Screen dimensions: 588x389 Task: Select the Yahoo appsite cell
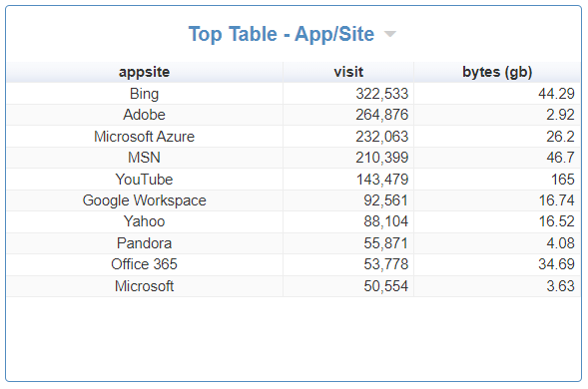145,221
